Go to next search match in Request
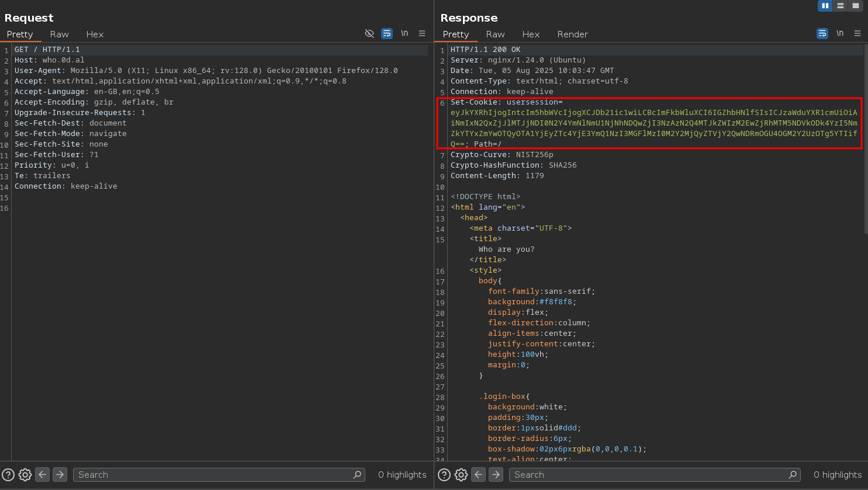The height and width of the screenshot is (490, 868). [60, 475]
